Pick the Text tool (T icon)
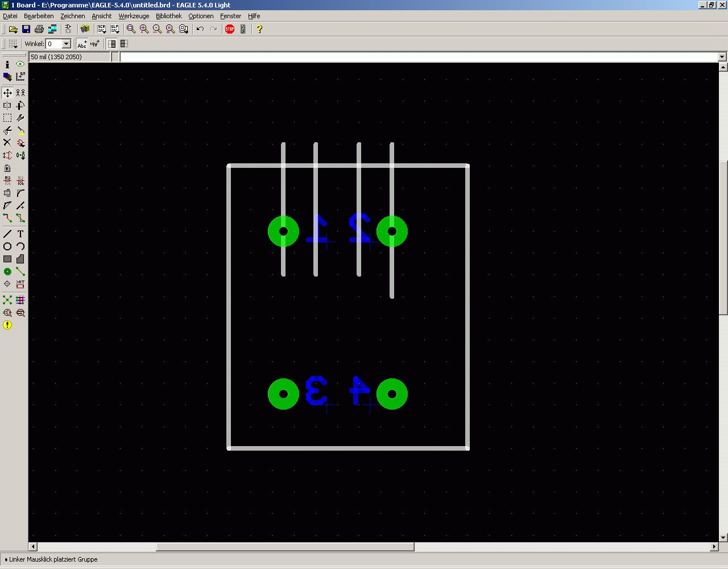Screen dimensions: 728x569 pyautogui.click(x=20, y=234)
